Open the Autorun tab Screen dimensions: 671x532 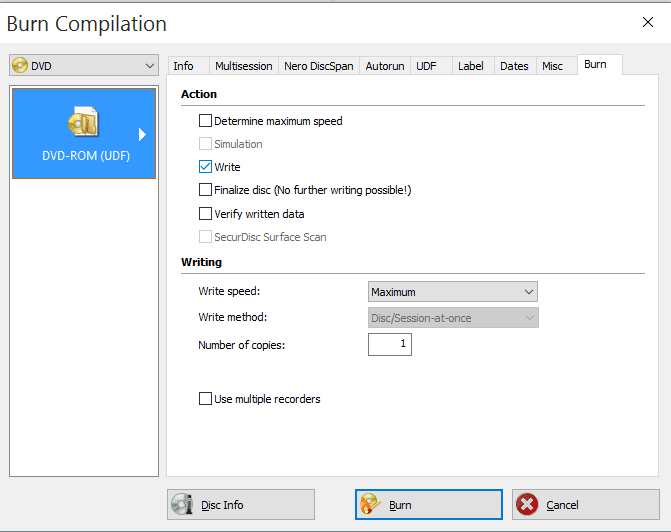click(x=385, y=66)
